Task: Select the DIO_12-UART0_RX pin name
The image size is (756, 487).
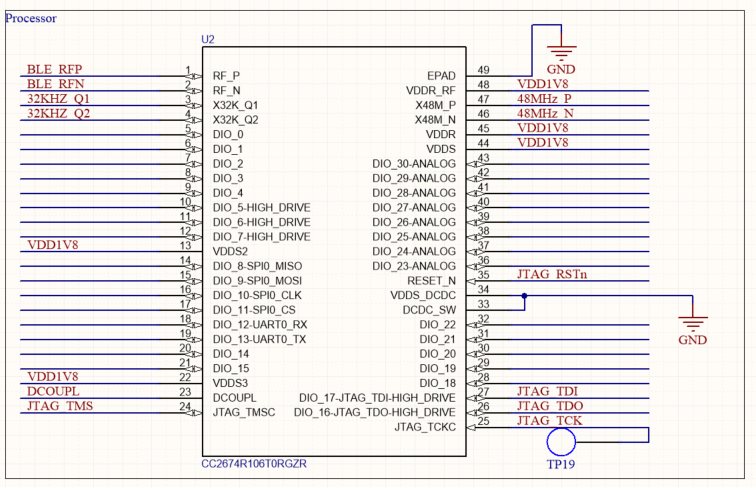Action: pos(260,325)
